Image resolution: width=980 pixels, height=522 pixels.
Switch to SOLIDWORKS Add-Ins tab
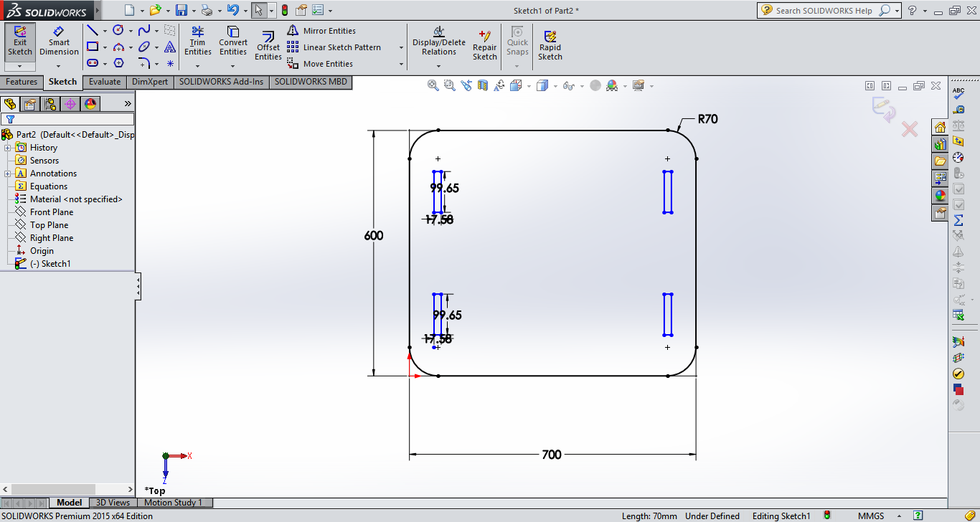(222, 82)
